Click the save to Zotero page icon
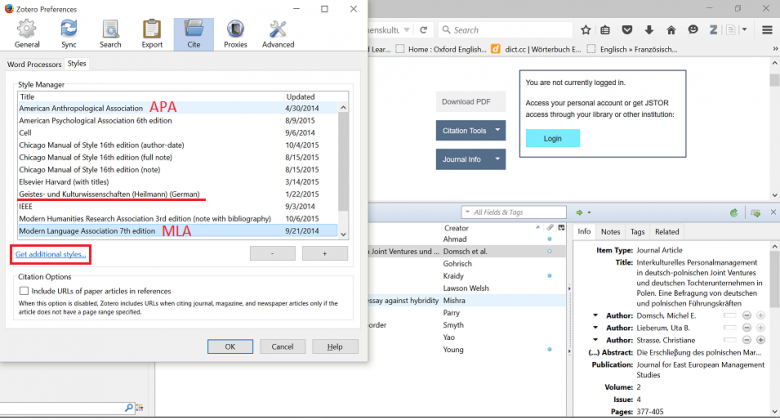 (x=730, y=30)
